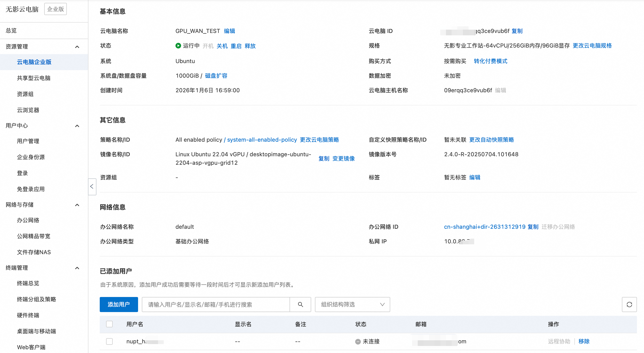Focus the user search input field

tap(215, 305)
